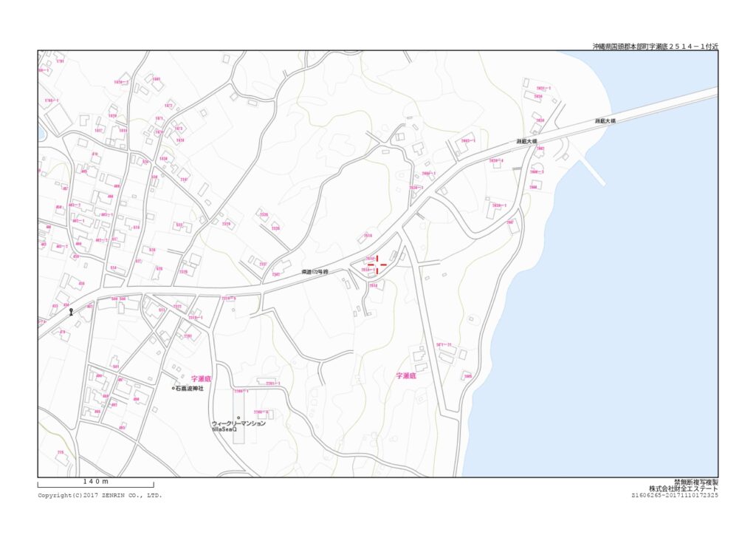Click the 140 m scale bar
Viewport: 756px width, 535px height.
(x=95, y=483)
